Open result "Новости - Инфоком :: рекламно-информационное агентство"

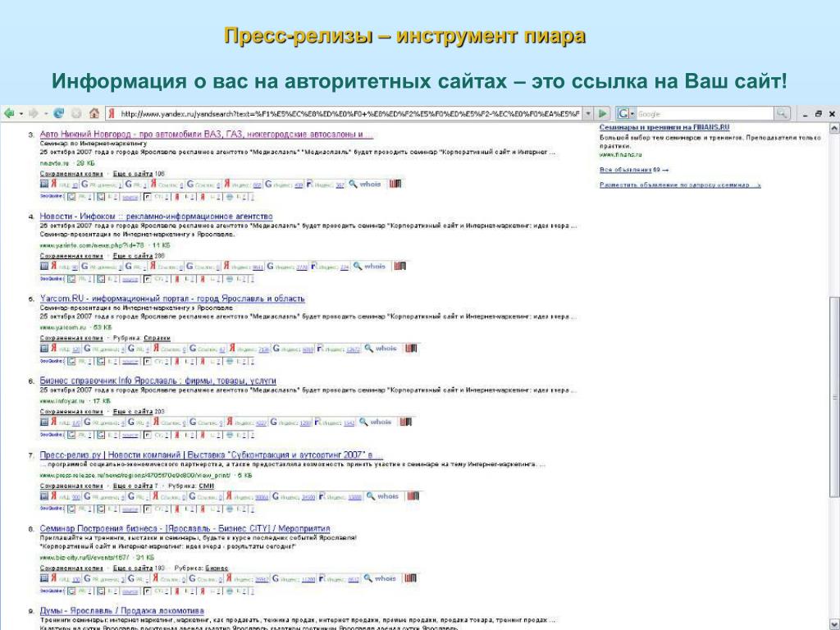click(x=156, y=217)
